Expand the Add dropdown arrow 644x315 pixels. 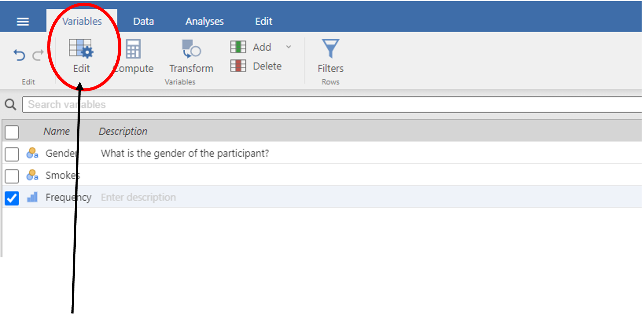pyautogui.click(x=288, y=47)
